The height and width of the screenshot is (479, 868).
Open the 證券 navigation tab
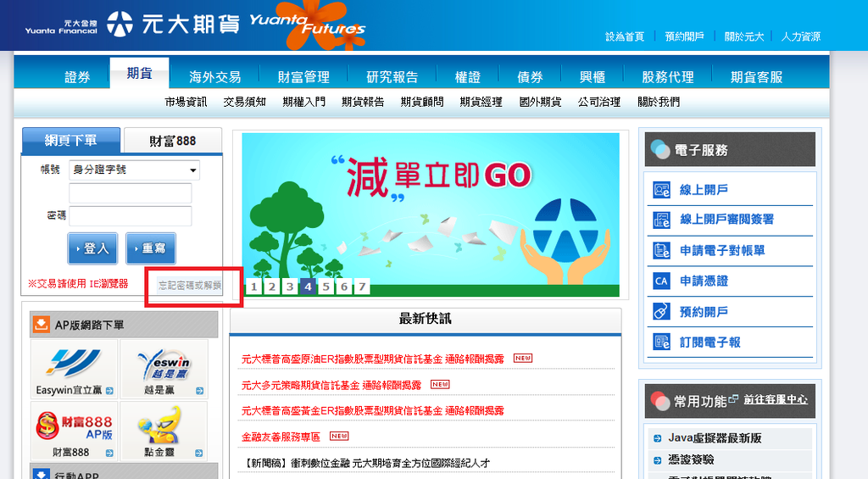coord(77,77)
